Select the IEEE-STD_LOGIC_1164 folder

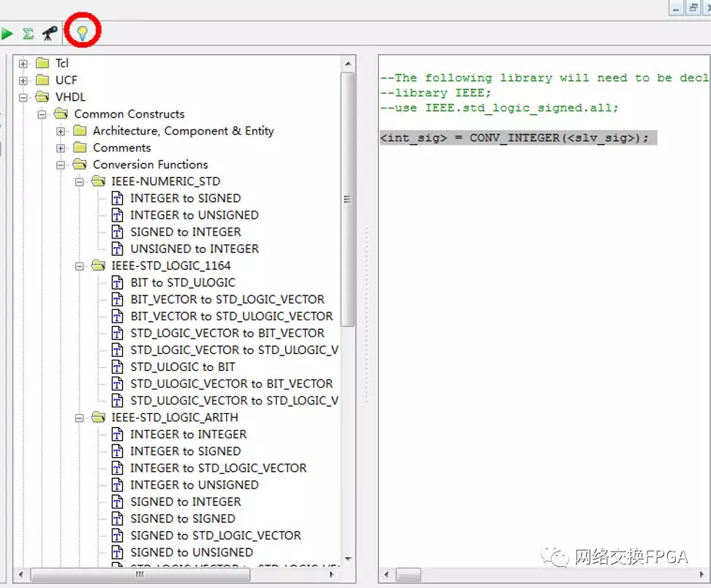pos(171,265)
